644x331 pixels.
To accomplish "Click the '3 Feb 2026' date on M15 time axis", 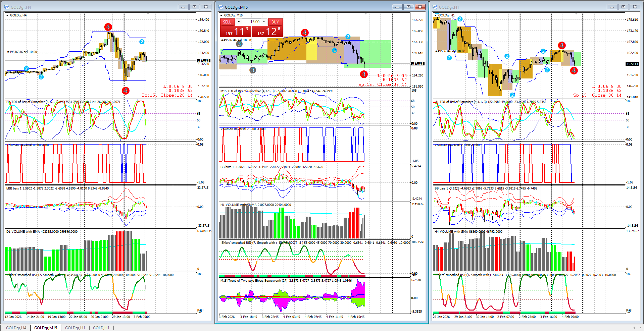I will (x=227, y=317).
